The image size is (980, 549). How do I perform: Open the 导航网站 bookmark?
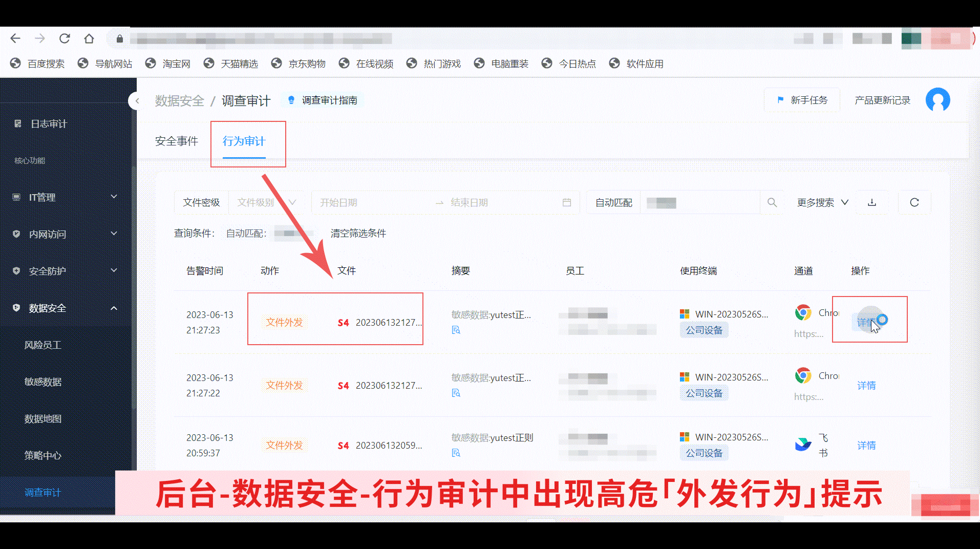(x=105, y=64)
